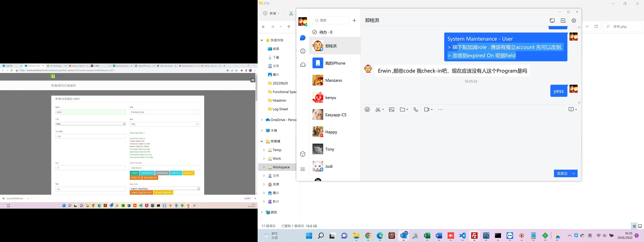Click the LOG[T] date shortcut button
The image size is (644, 242).
point(134,173)
